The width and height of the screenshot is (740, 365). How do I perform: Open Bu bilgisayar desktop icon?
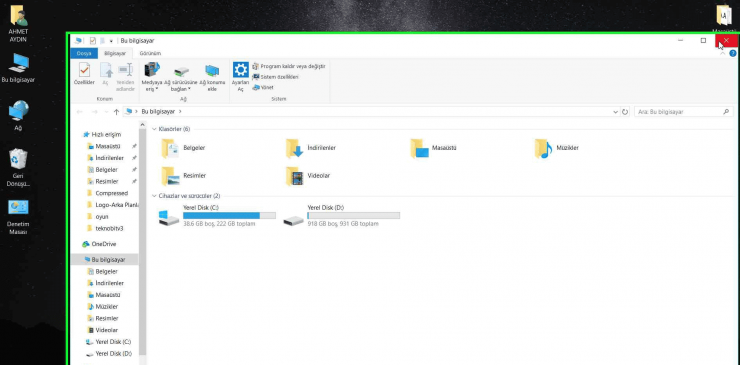click(x=18, y=68)
